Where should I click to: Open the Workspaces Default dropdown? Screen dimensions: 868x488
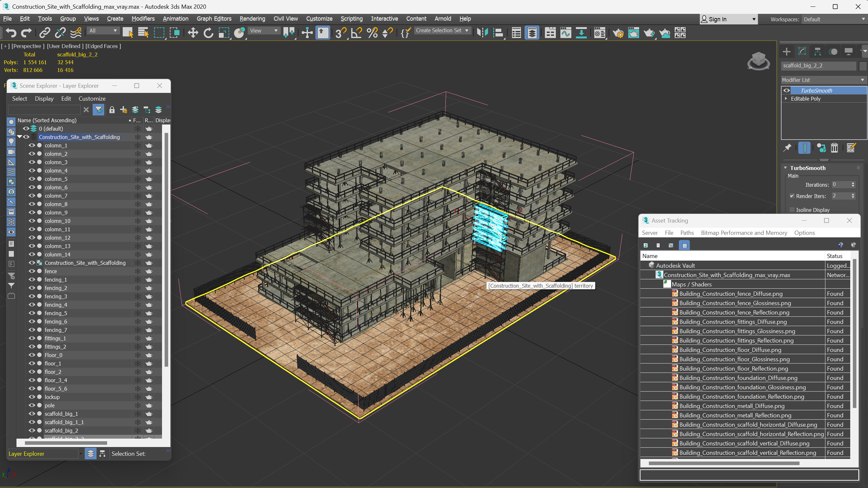pyautogui.click(x=834, y=19)
